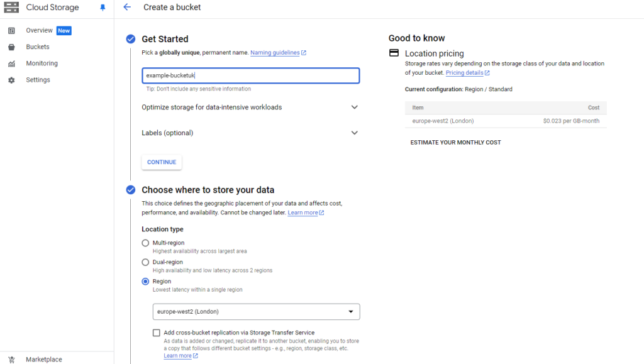Click the Buckets bucket icon
Viewport: 644px width, 364px height.
[x=11, y=47]
